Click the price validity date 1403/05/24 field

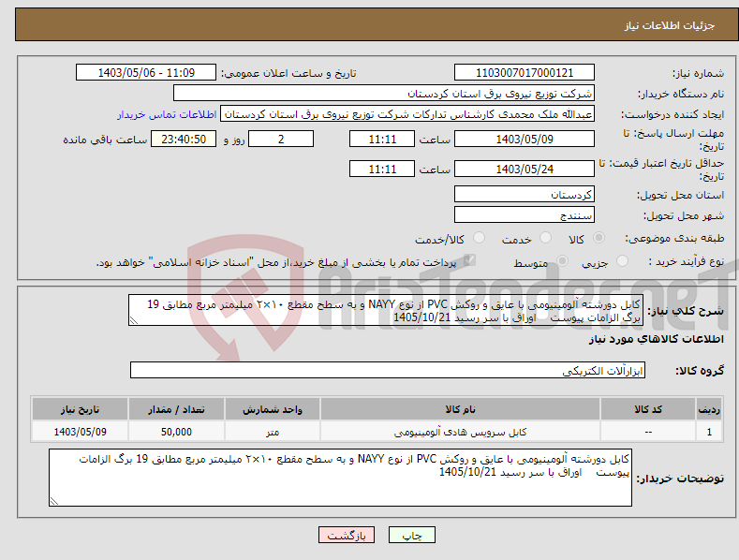525,169
